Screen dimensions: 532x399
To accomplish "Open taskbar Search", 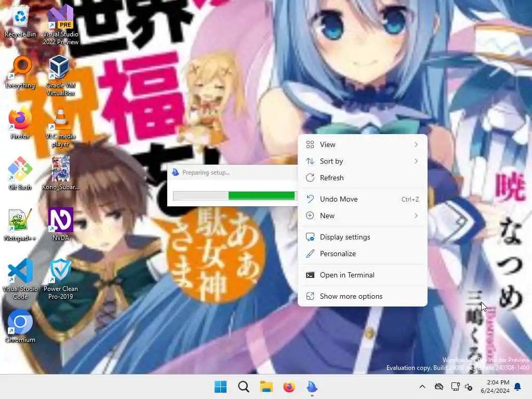I will (x=244, y=387).
